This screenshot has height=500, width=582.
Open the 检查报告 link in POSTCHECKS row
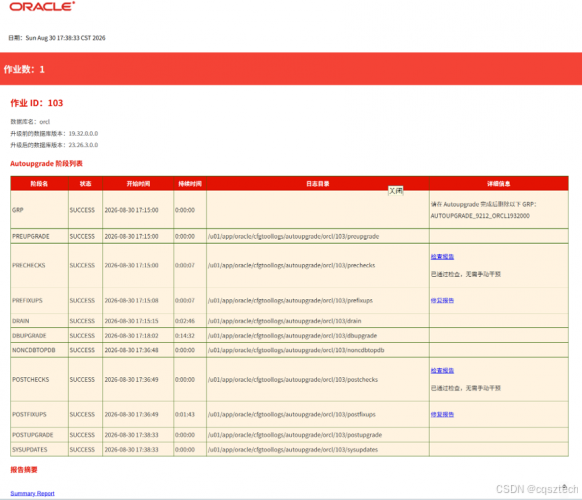click(442, 370)
